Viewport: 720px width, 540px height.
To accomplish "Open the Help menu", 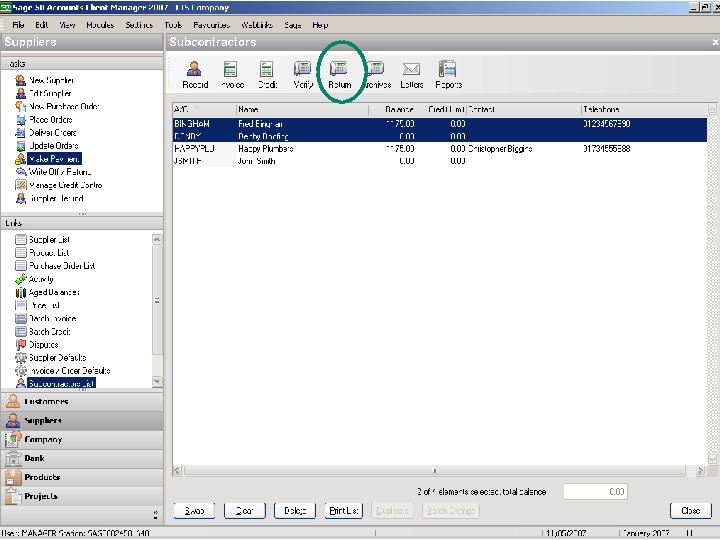I will click(320, 25).
